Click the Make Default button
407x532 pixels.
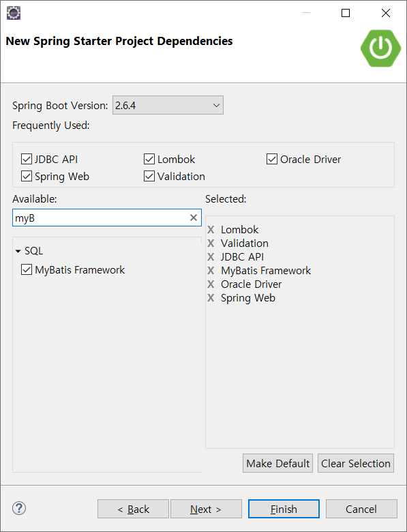pyautogui.click(x=277, y=463)
